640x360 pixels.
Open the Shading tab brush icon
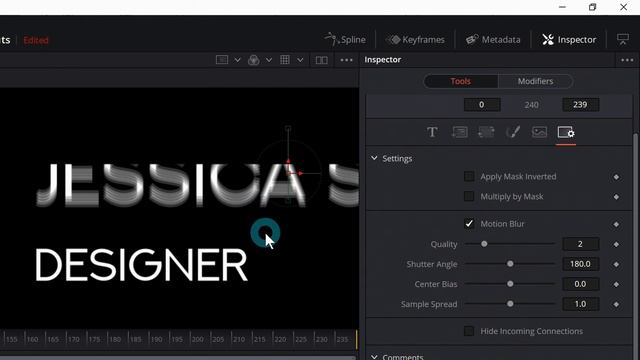pyautogui.click(x=513, y=132)
